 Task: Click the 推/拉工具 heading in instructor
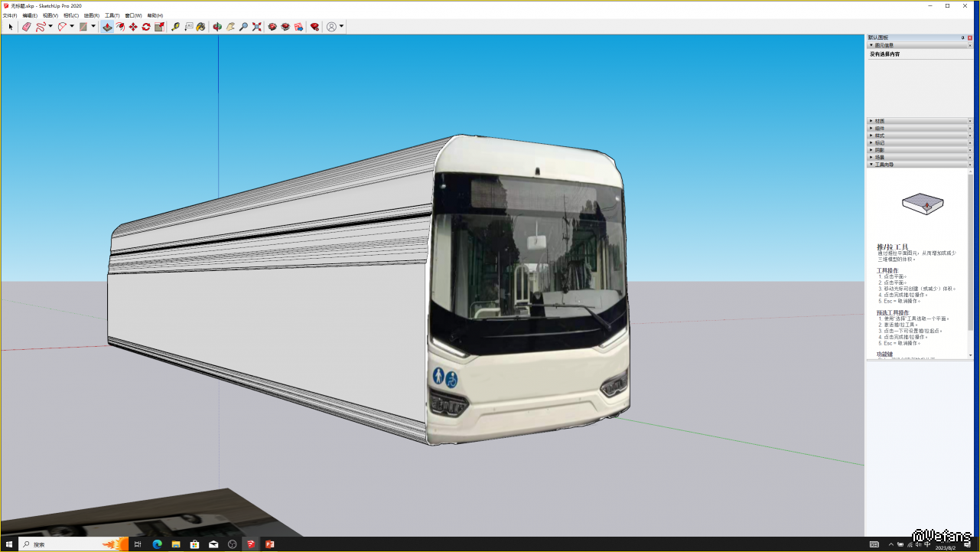(892, 247)
